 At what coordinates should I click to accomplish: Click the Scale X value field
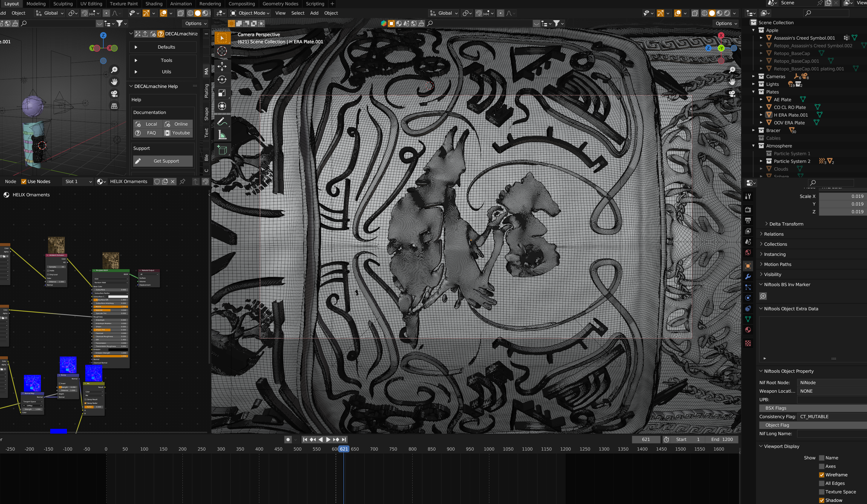point(842,196)
